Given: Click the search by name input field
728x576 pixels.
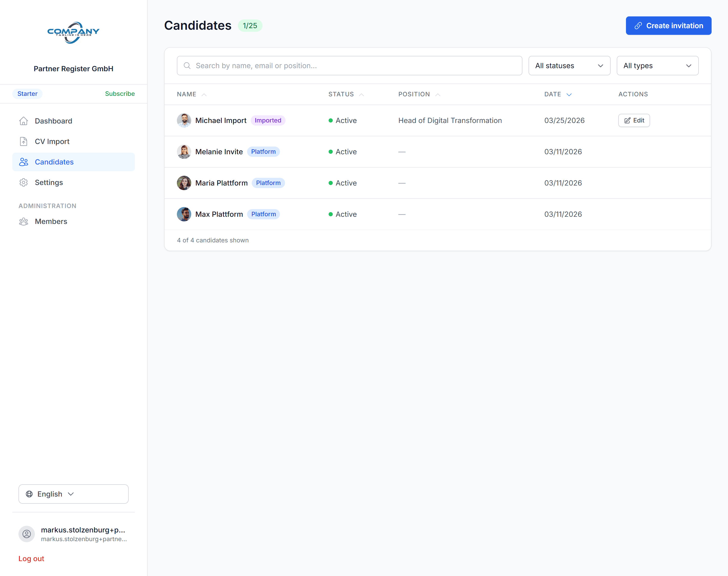Looking at the screenshot, I should (x=349, y=65).
